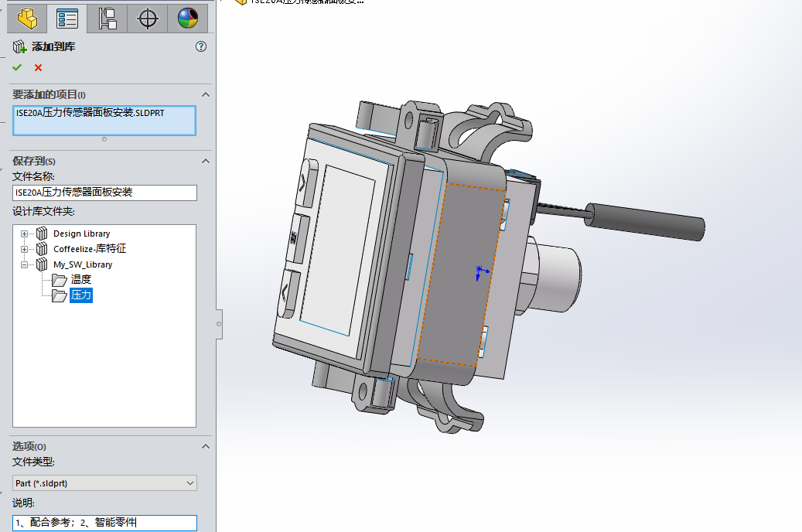Collapse the 选项 section
802x532 pixels.
(x=205, y=446)
